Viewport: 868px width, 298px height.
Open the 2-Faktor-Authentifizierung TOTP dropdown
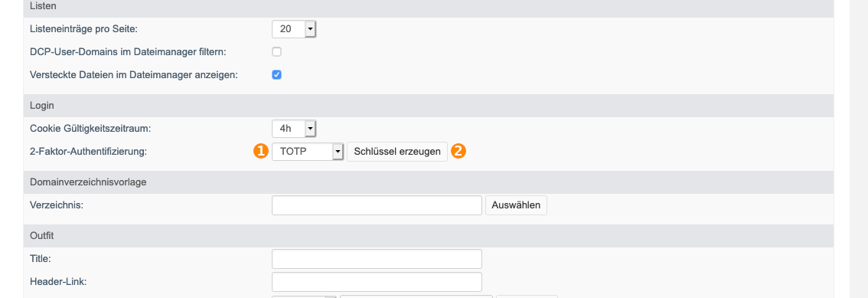(308, 151)
